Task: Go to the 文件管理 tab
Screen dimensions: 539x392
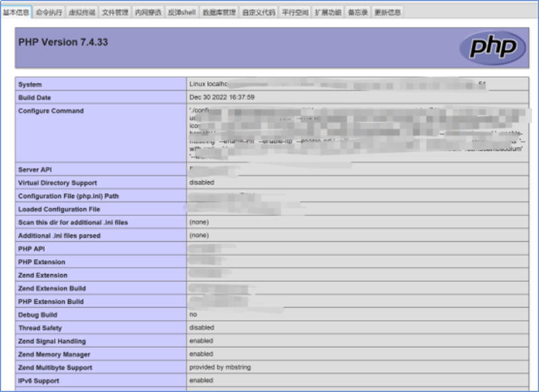Action: 115,12
